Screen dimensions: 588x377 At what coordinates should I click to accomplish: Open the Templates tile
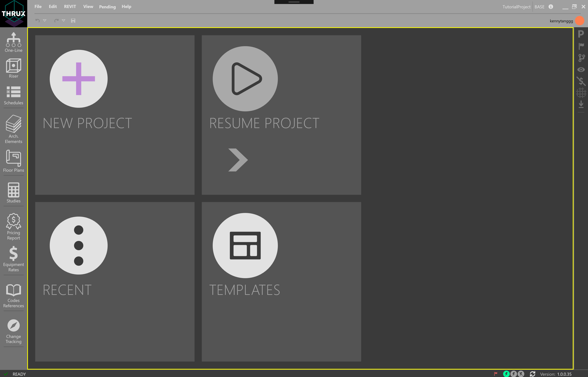[x=245, y=245]
